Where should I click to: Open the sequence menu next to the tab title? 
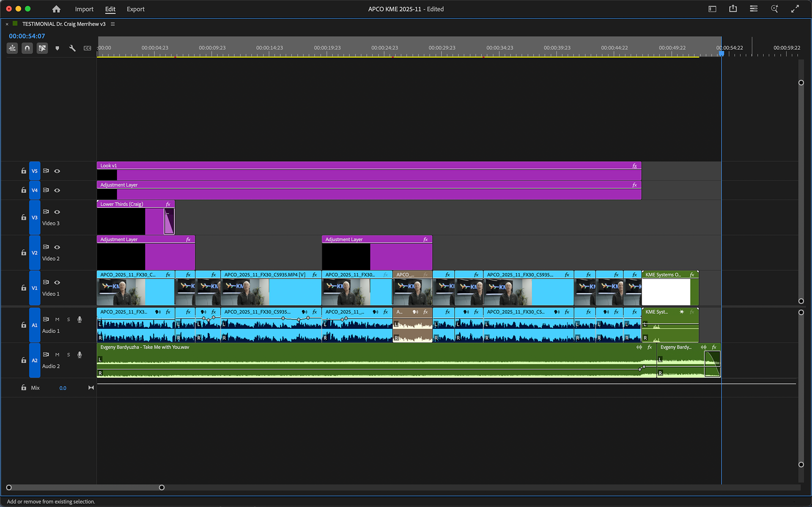point(112,24)
